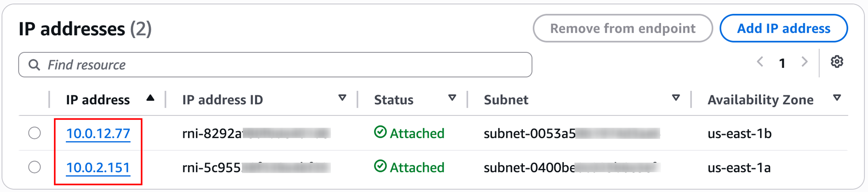Click Attached status icon for 10.0.2.151
The height and width of the screenshot is (192, 868).
380,166
